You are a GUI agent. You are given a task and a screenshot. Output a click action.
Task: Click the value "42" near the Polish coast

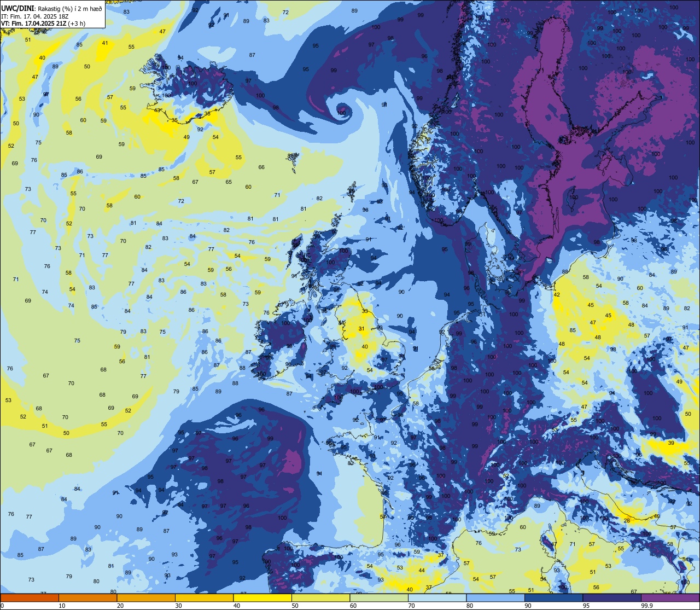[x=557, y=295]
